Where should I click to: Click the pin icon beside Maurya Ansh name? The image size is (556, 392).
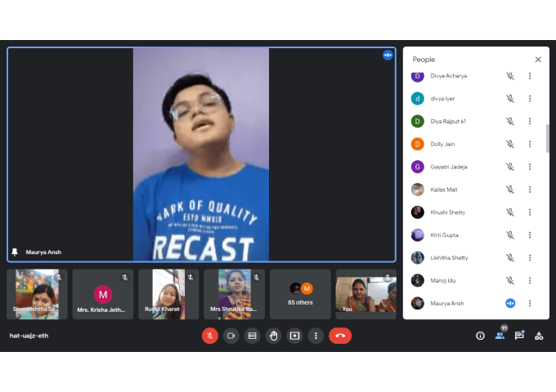(15, 252)
